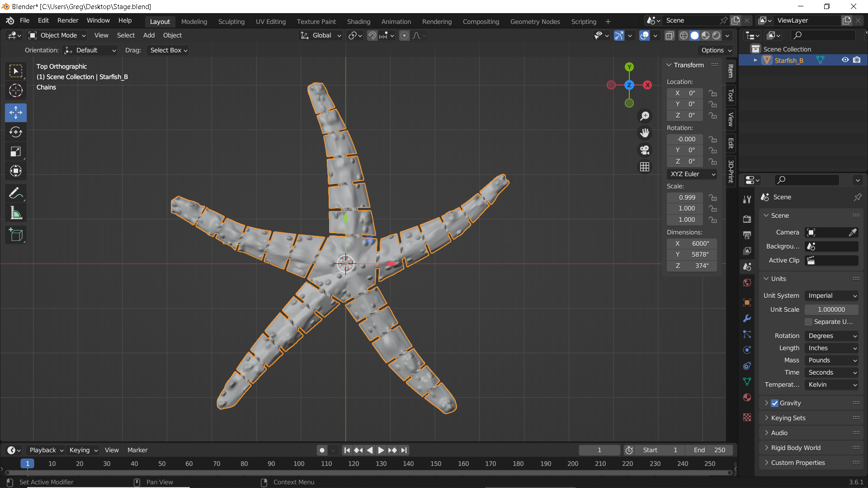Choose the Measure tool
868x488 pixels.
coord(16,213)
